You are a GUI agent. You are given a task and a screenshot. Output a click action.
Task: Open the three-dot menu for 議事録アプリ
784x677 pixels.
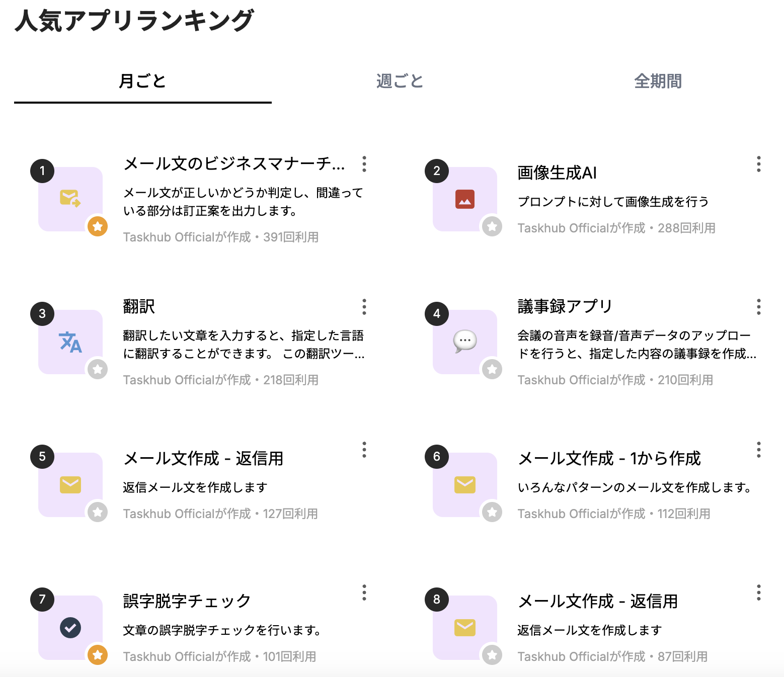tap(759, 307)
